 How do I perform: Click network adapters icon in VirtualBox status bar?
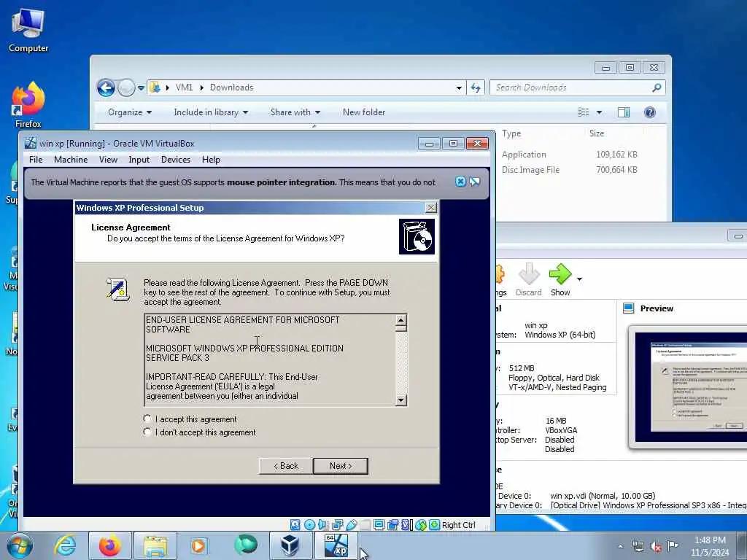point(337,525)
